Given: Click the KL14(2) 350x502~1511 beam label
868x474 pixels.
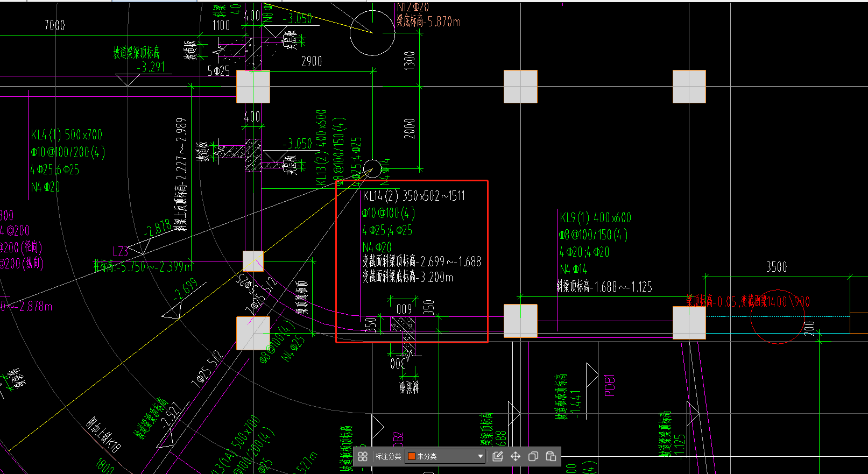Looking at the screenshot, I should 414,196.
